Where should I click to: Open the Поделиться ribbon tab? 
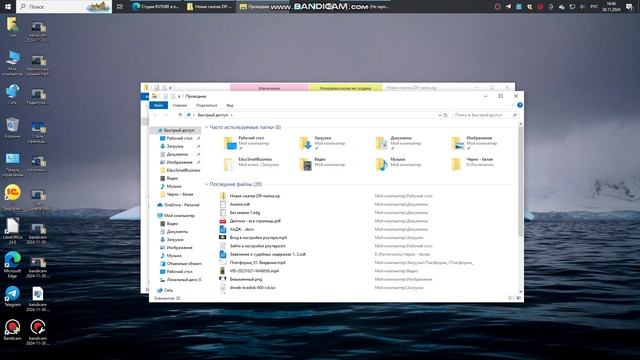pos(207,105)
